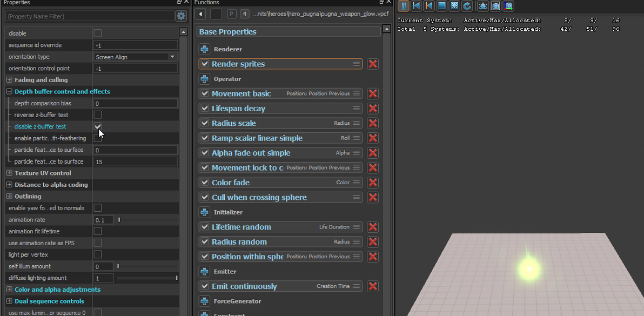Enable reverse z-buffer test checkbox

click(98, 115)
